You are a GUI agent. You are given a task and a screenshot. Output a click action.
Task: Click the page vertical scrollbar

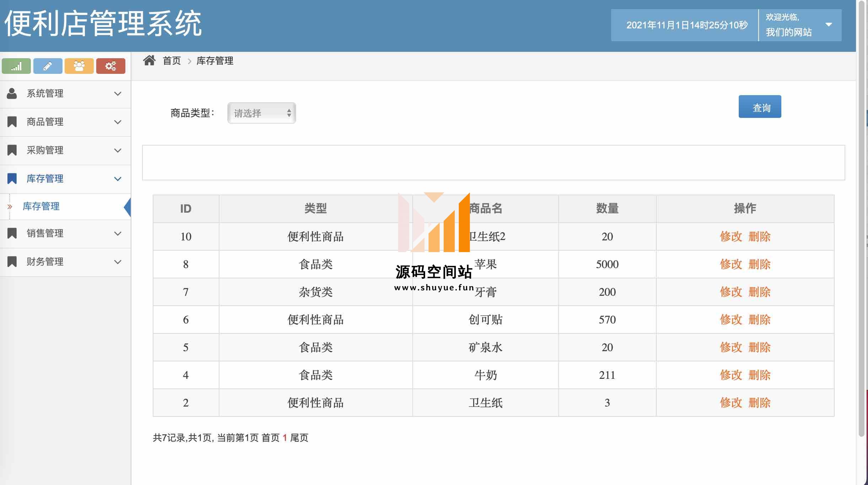[861, 218]
